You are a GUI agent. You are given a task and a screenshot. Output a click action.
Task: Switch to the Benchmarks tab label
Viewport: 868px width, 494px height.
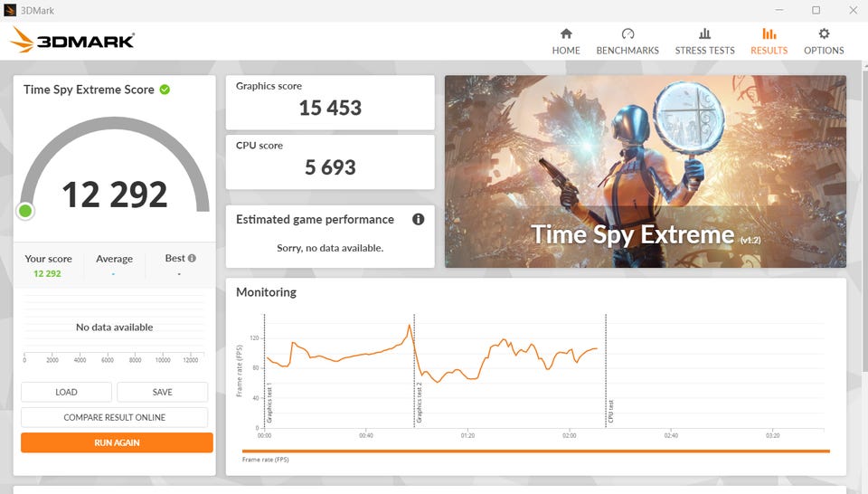coord(627,51)
